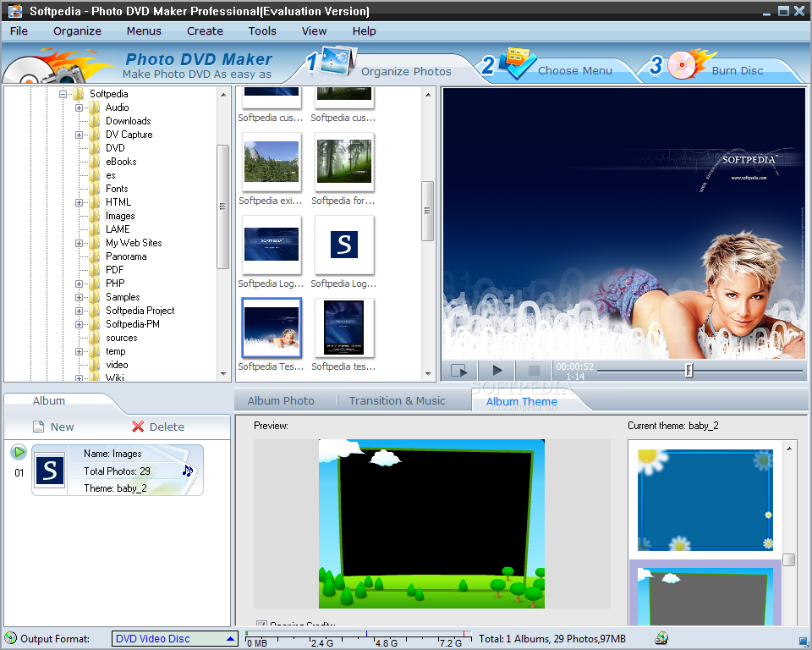Expand the Samples folder

tap(79, 298)
